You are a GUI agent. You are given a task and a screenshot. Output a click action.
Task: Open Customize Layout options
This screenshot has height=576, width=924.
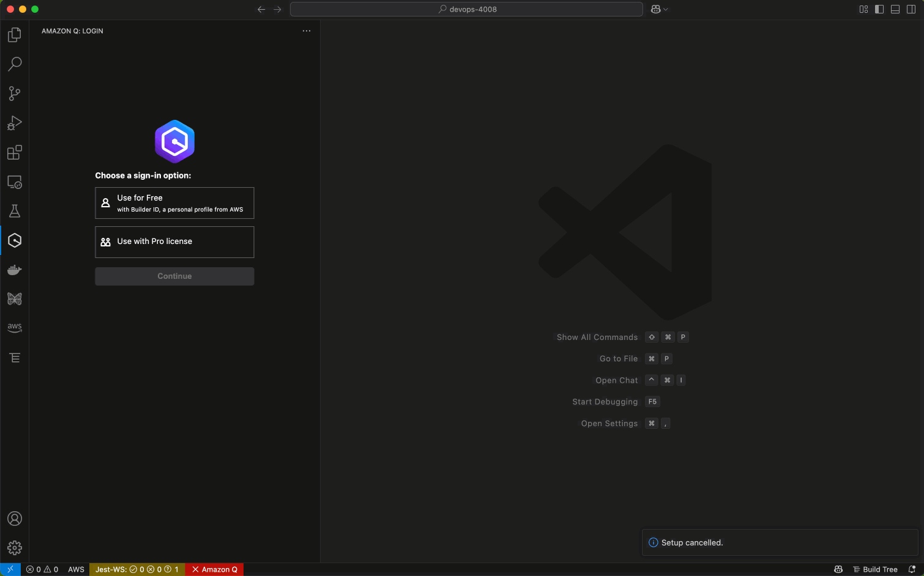863,9
